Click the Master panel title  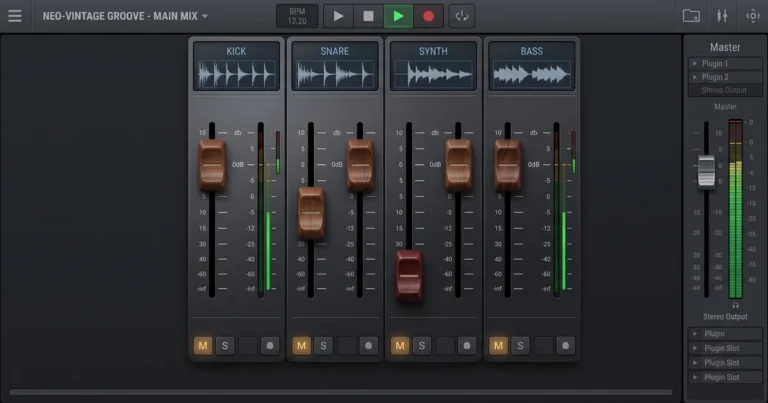tap(725, 47)
